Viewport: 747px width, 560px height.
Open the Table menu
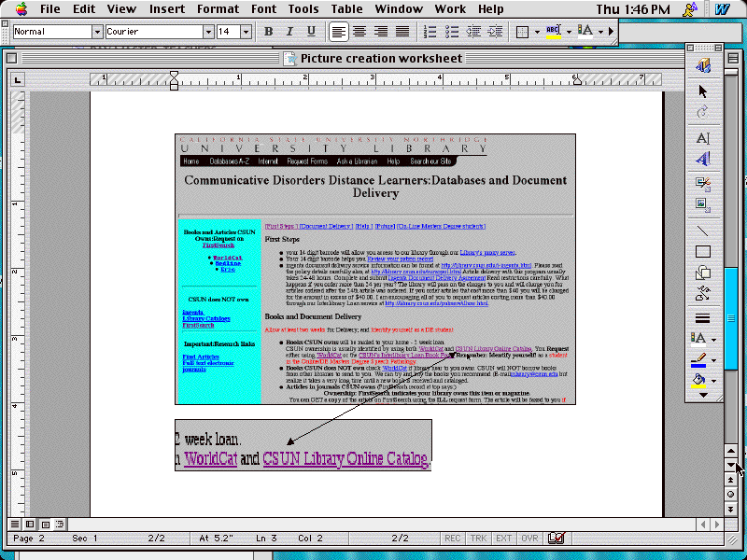point(346,9)
